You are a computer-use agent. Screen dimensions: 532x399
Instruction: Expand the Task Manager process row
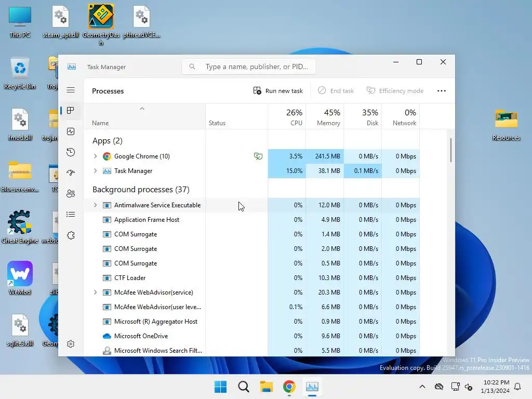coord(96,170)
